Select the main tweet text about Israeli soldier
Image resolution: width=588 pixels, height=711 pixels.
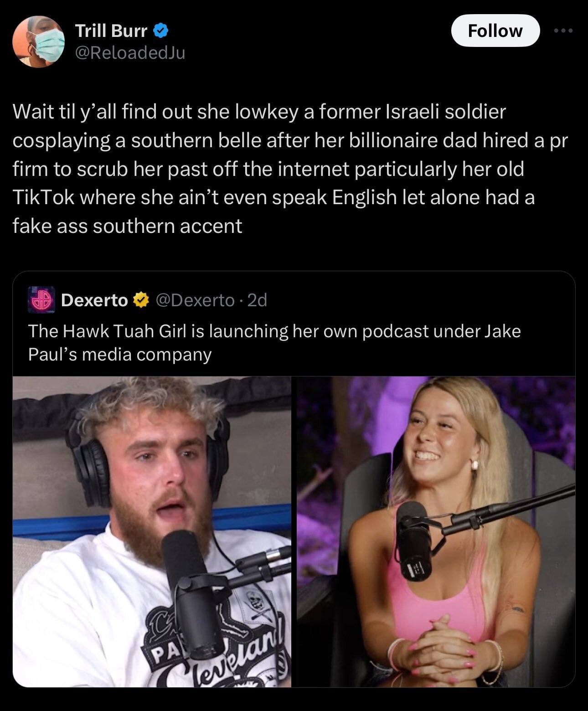(290, 169)
